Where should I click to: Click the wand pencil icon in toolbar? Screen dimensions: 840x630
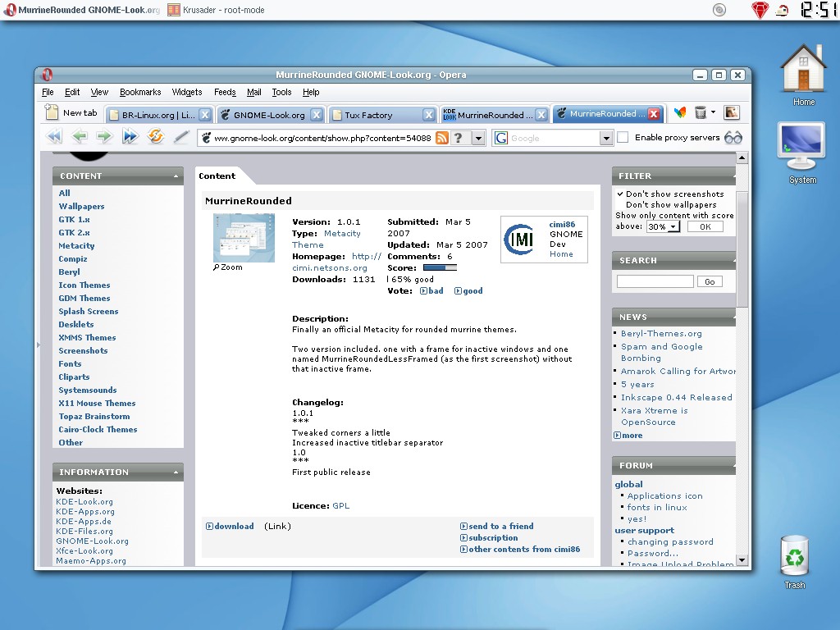click(x=181, y=137)
